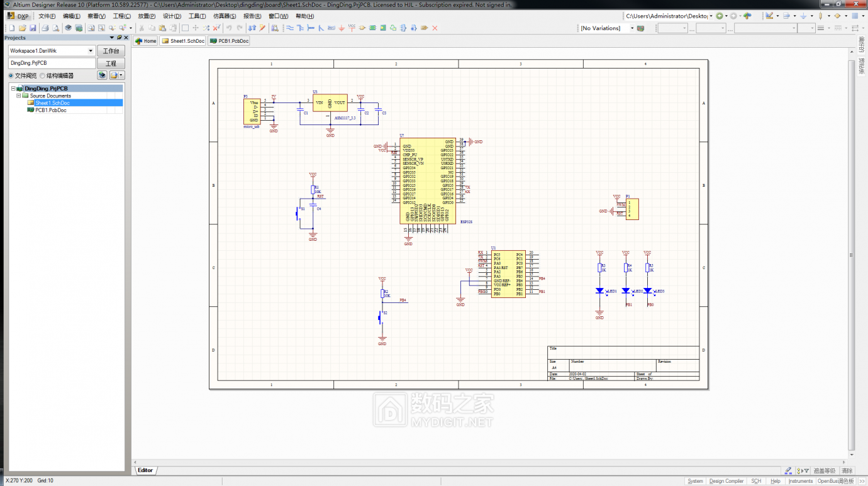Open the Projects panel options dropdown arrow
Image resolution: width=868 pixels, height=486 pixels.
[112, 38]
